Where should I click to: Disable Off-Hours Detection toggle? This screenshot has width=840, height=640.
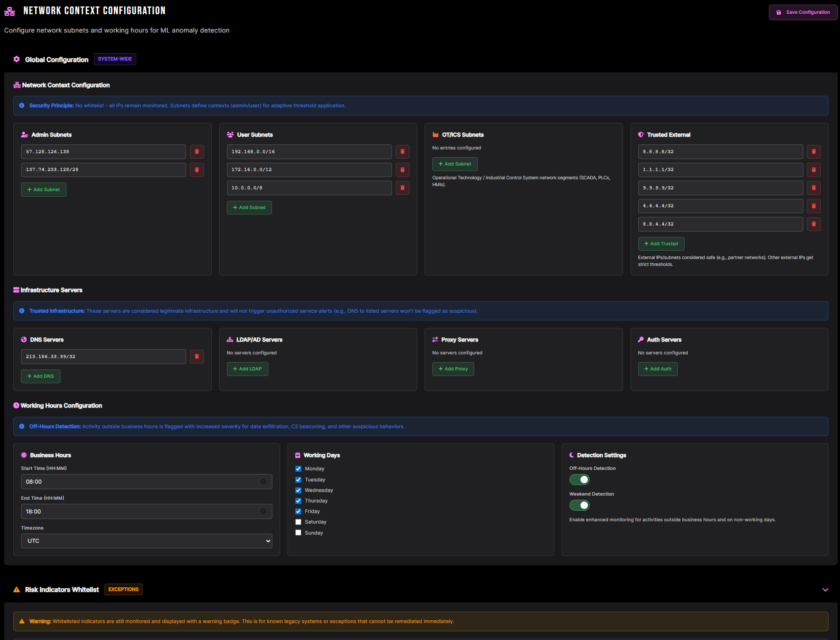579,479
